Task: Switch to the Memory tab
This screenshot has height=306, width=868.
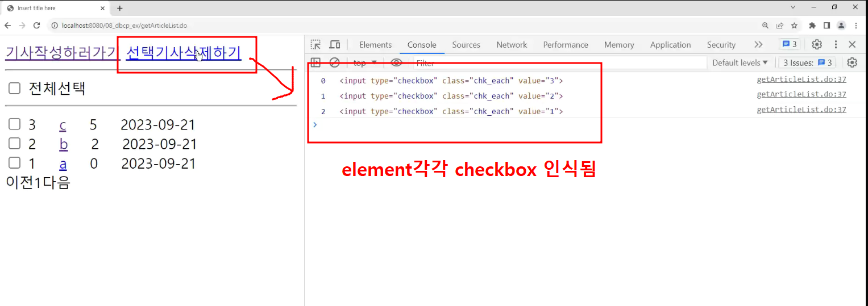Action: tap(619, 44)
